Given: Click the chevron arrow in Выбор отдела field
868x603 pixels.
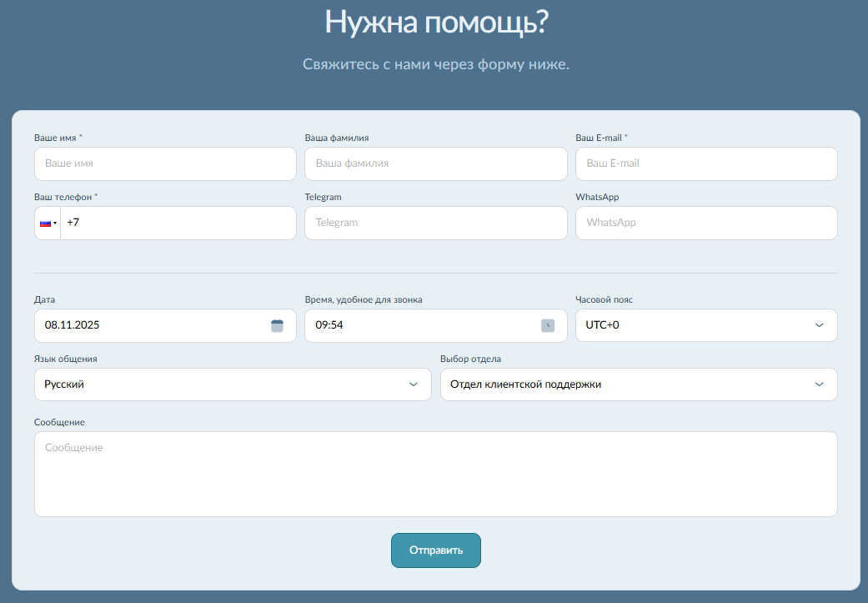Looking at the screenshot, I should [x=819, y=384].
